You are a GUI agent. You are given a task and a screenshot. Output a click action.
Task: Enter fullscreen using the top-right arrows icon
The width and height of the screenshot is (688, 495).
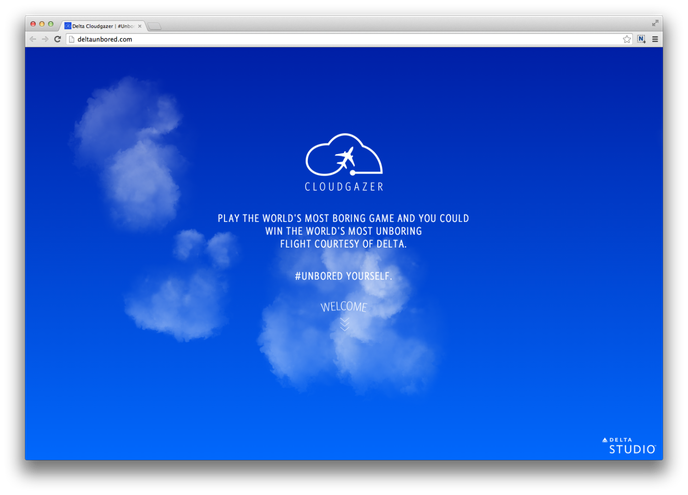[656, 22]
